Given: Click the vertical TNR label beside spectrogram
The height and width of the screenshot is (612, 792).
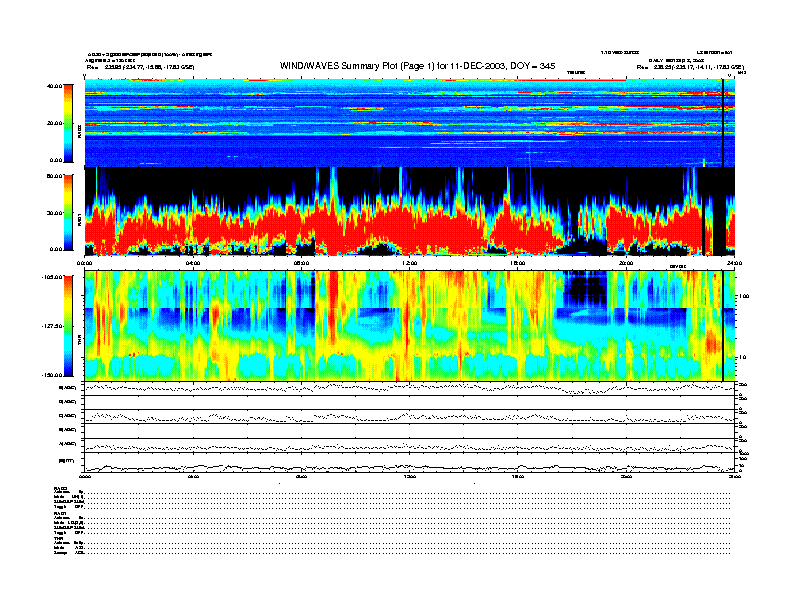Looking at the screenshot, I should [x=79, y=342].
